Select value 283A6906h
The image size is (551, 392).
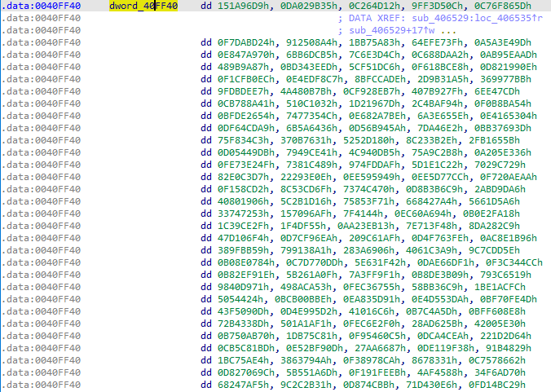369,250
